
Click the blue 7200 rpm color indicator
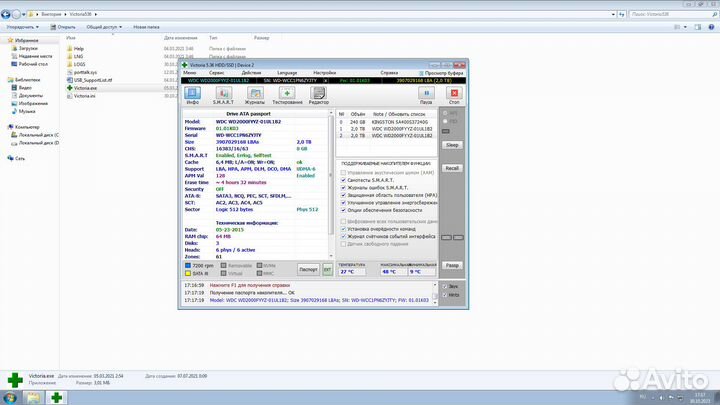187,265
